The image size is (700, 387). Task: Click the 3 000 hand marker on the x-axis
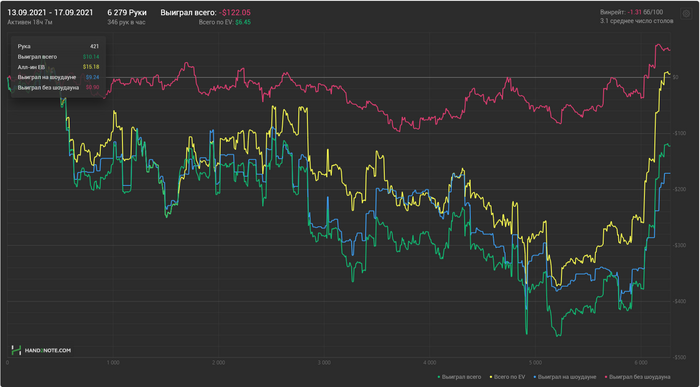[x=323, y=363]
